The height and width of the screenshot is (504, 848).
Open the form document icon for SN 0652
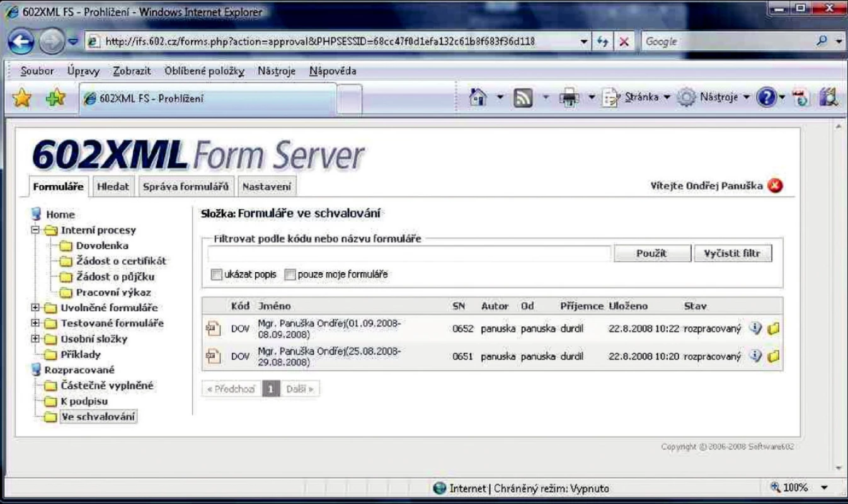[213, 328]
